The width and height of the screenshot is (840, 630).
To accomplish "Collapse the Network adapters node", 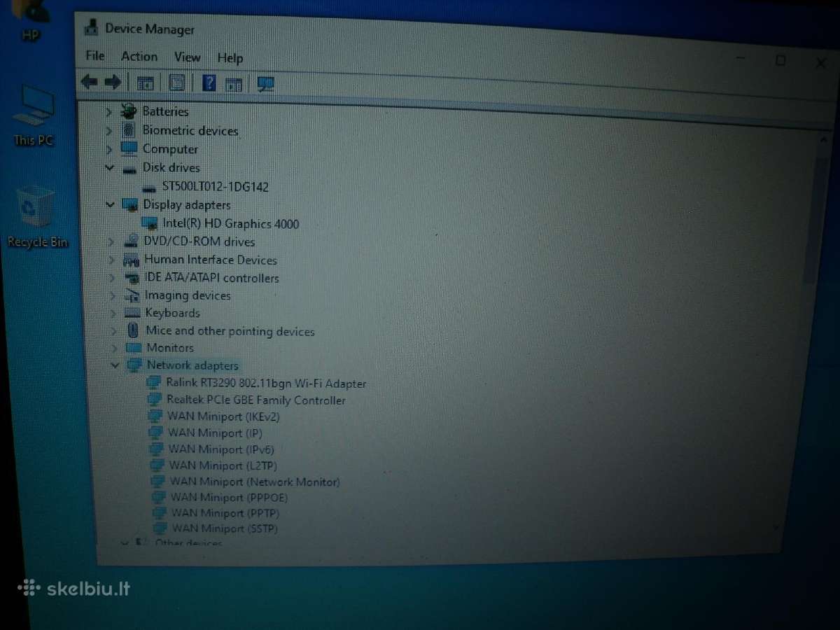I will 114,365.
